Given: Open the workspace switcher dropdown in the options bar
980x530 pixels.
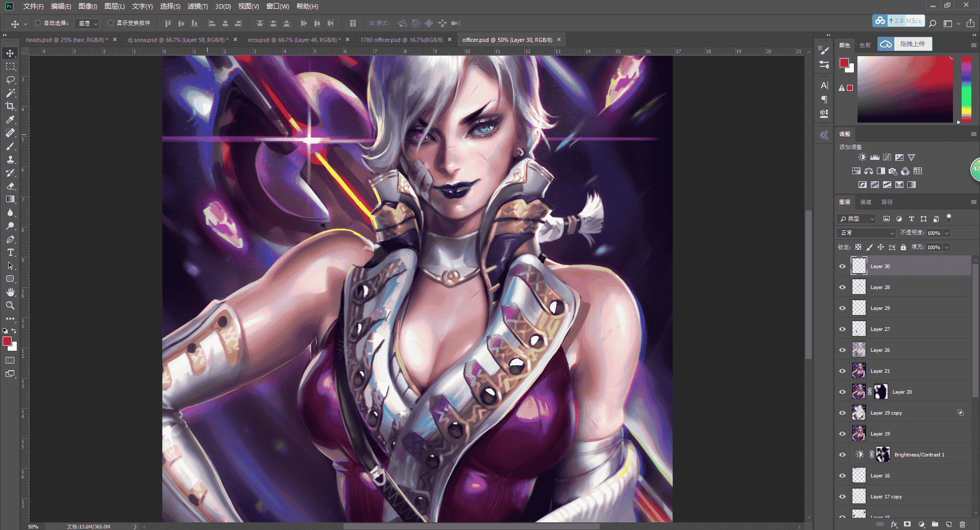Looking at the screenshot, I should coord(951,23).
